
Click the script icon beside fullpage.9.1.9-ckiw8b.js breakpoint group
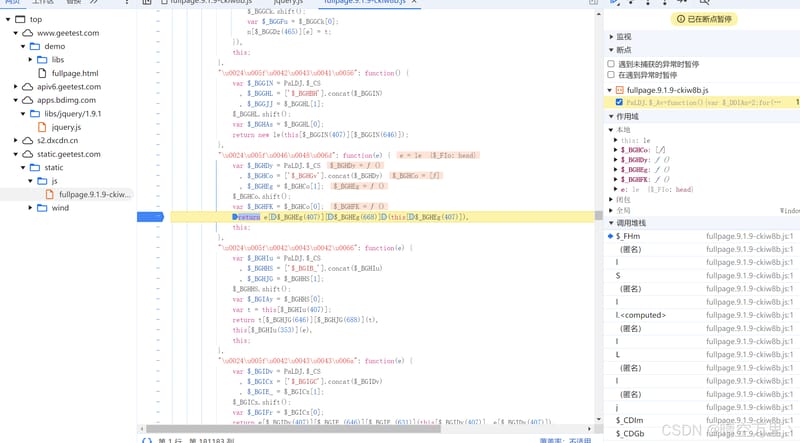click(619, 90)
